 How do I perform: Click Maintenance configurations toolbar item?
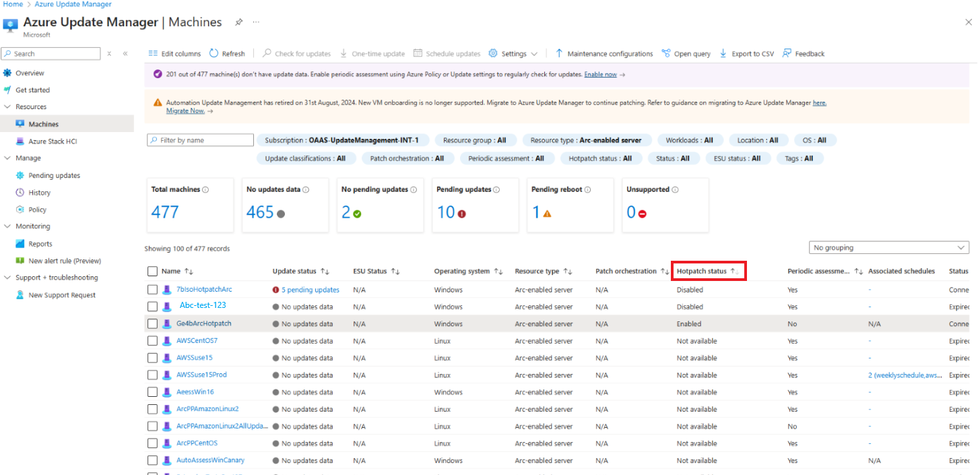tap(603, 54)
